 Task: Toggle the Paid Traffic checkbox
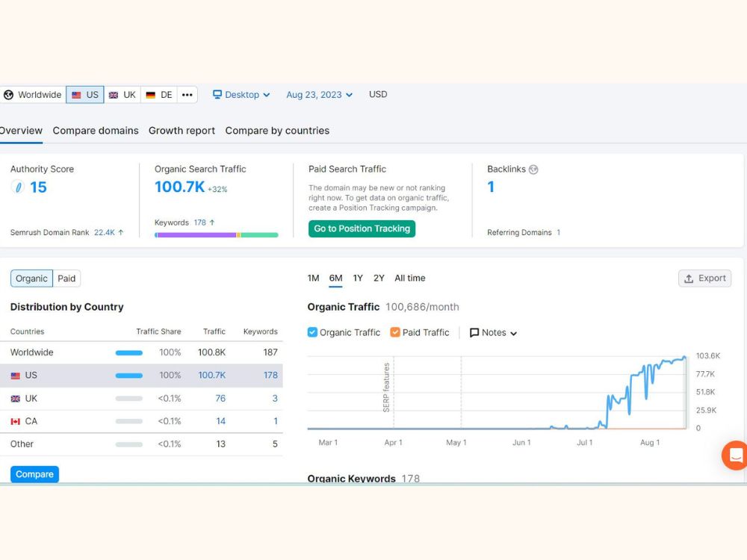(x=395, y=332)
